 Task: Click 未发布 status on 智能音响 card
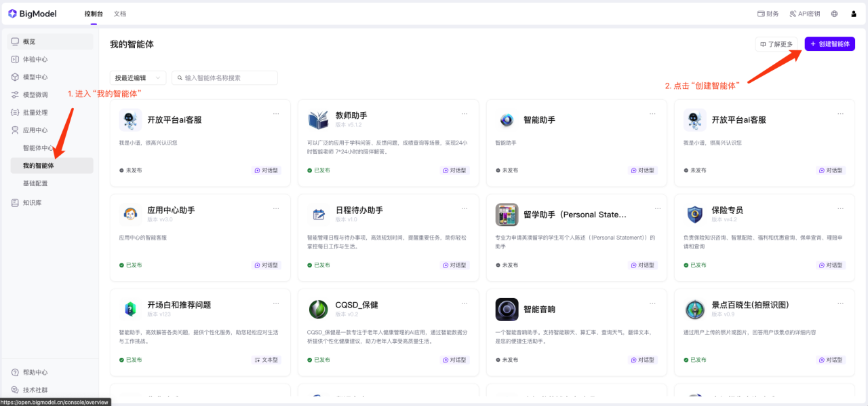[x=508, y=360]
